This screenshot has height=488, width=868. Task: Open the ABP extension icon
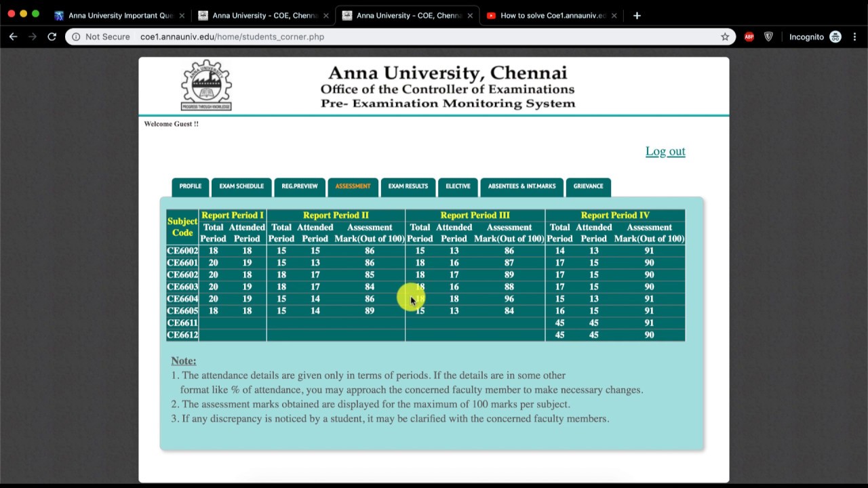749,37
